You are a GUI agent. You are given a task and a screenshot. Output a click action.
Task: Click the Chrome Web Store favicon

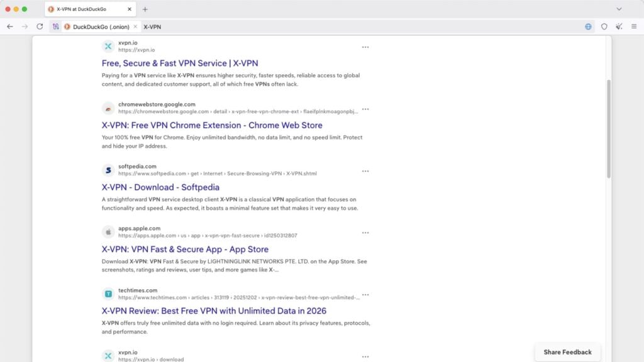click(x=108, y=108)
